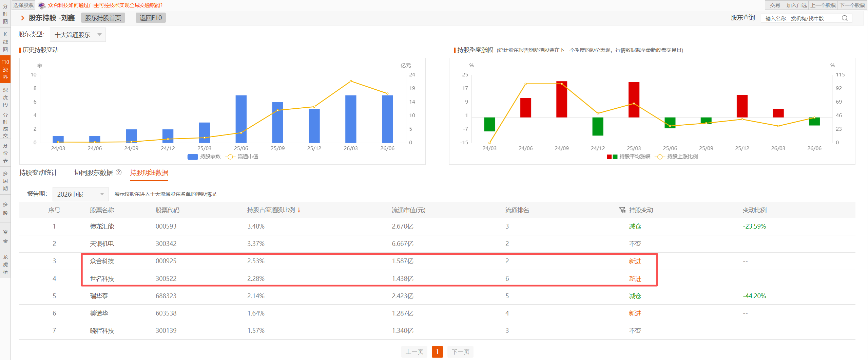
Task: Open 分价表 sidebar item
Action: point(5,153)
